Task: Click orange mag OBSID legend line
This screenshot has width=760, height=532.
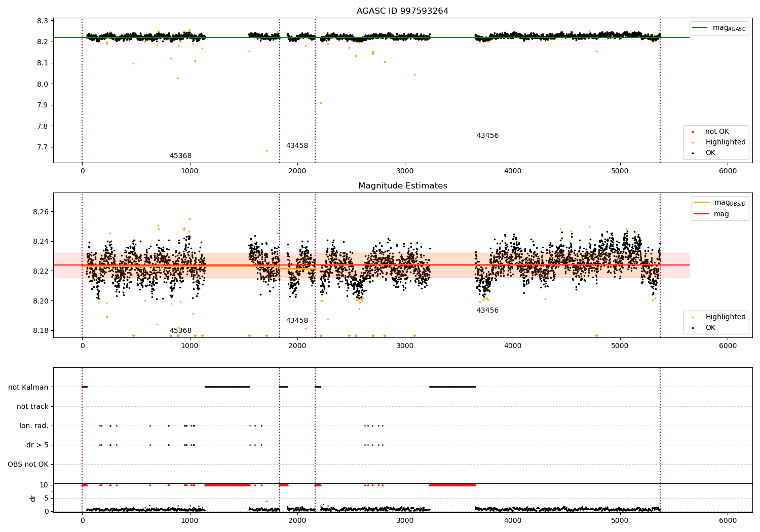Action: click(x=701, y=203)
